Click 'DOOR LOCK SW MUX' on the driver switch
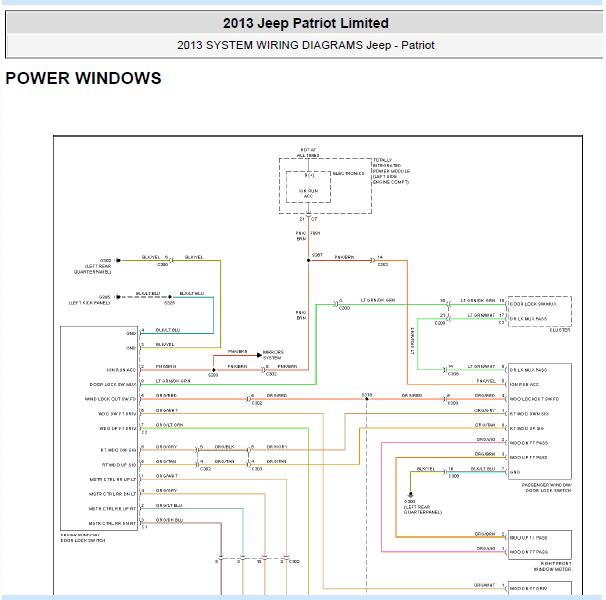Image resolution: width=606 pixels, height=600 pixels. (113, 385)
